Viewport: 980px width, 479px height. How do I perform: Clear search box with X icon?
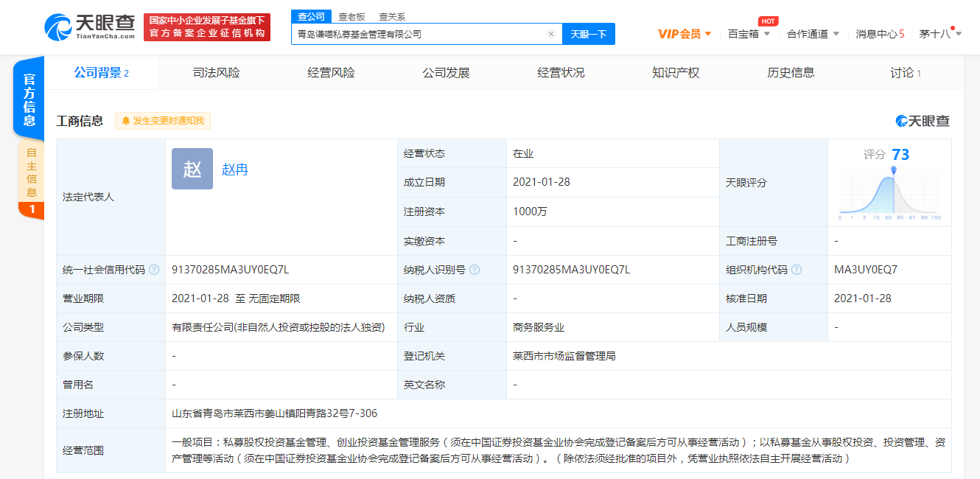[x=550, y=34]
